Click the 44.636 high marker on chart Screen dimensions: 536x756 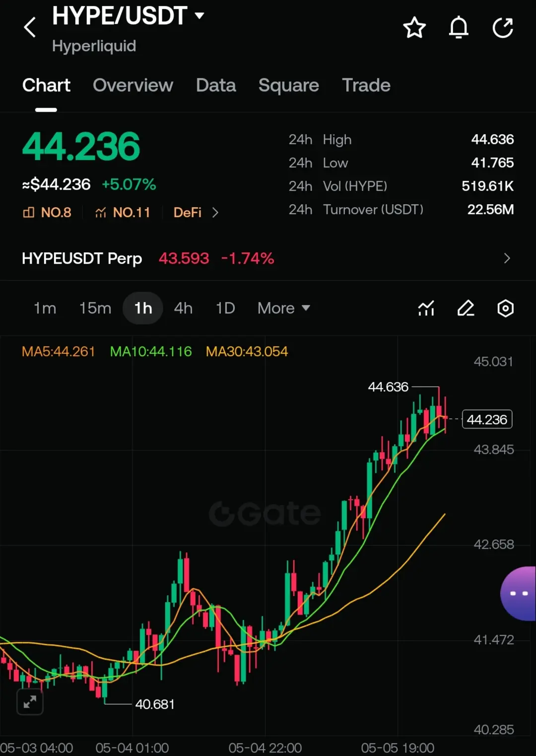click(x=388, y=387)
